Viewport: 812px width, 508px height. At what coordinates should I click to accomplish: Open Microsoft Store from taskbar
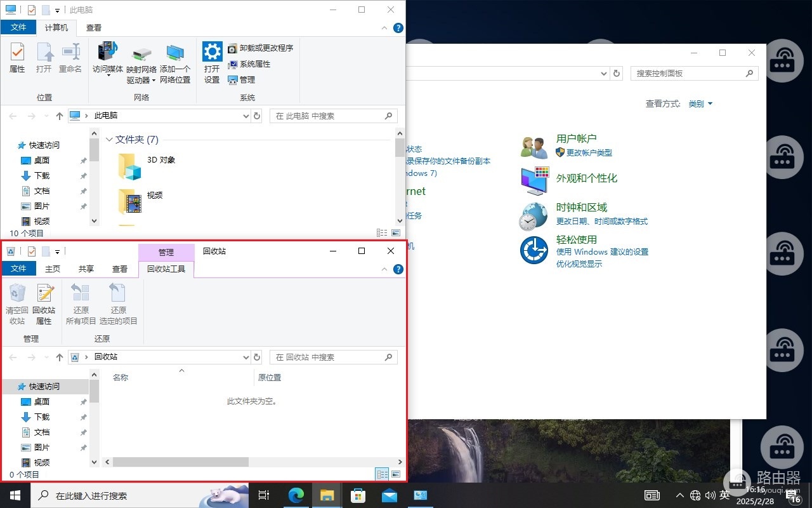point(358,495)
